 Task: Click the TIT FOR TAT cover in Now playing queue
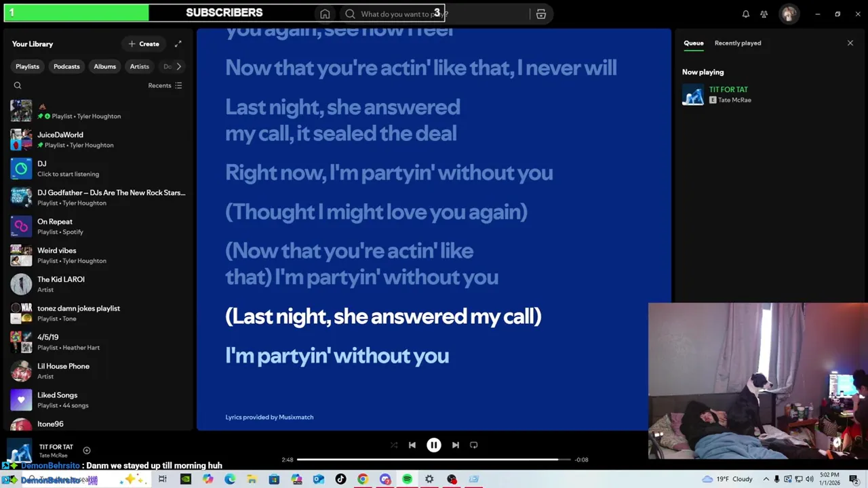[x=693, y=94]
